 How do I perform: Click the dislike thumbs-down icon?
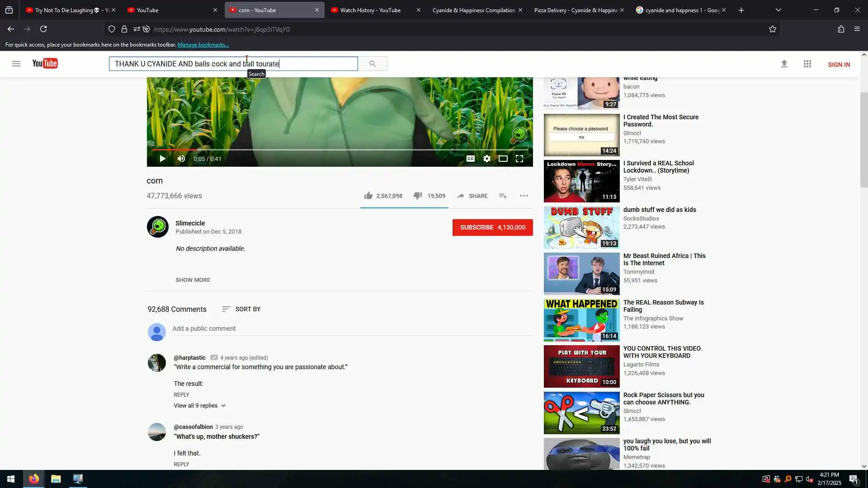click(418, 196)
